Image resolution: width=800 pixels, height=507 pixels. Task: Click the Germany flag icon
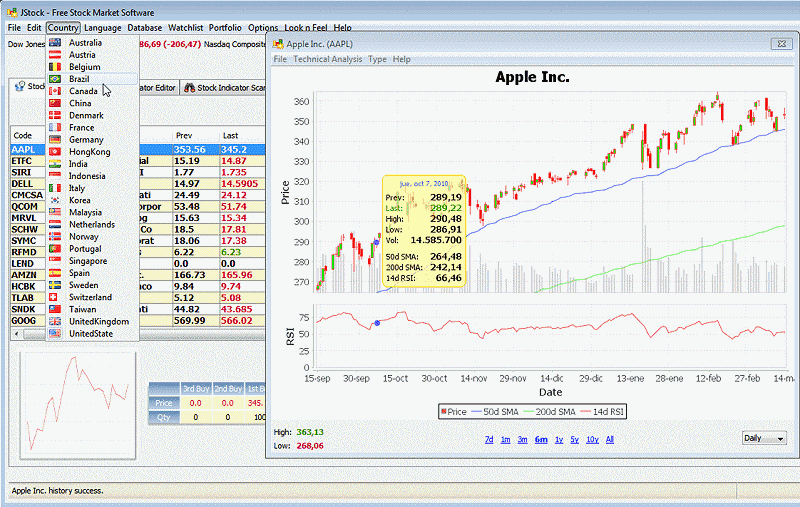pos(55,139)
